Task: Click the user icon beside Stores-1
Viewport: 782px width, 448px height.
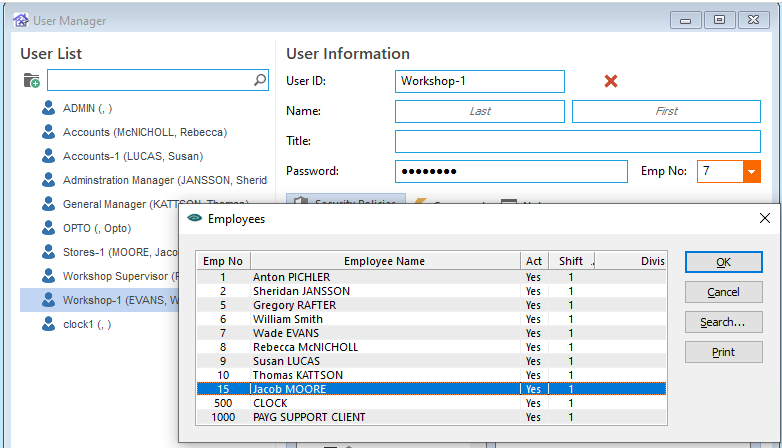Action: (48, 252)
